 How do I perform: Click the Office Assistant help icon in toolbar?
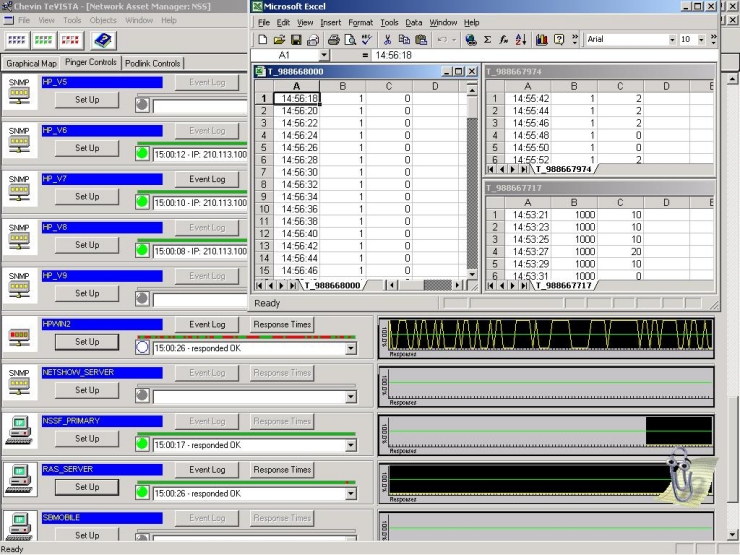click(x=559, y=40)
